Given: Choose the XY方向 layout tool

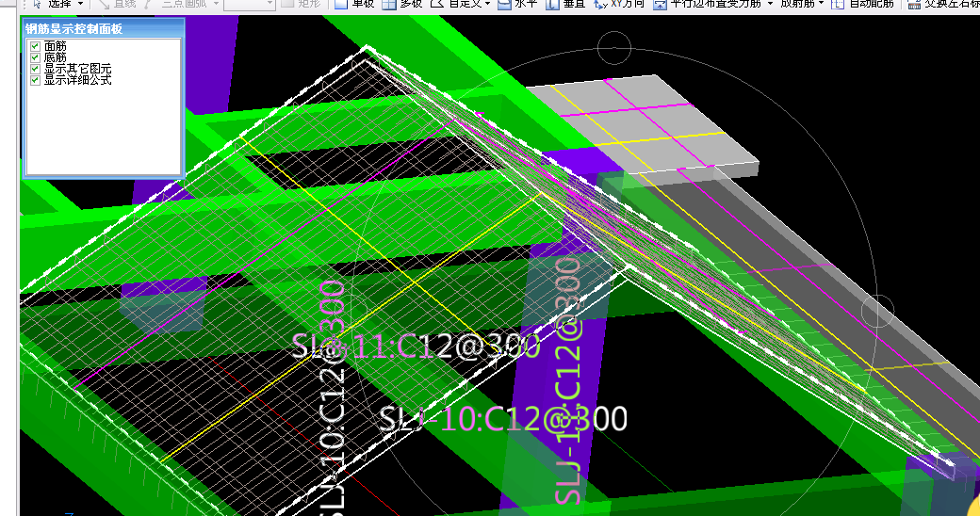Looking at the screenshot, I should pyautogui.click(x=619, y=4).
